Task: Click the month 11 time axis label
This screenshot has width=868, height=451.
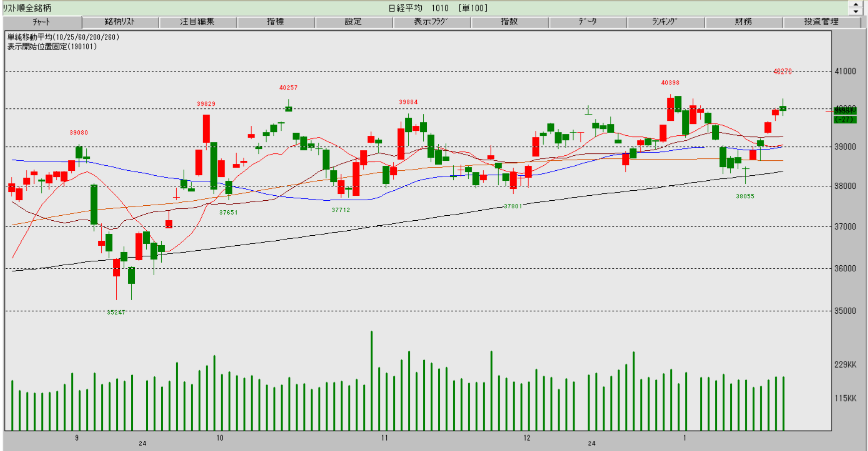Action: [x=384, y=438]
